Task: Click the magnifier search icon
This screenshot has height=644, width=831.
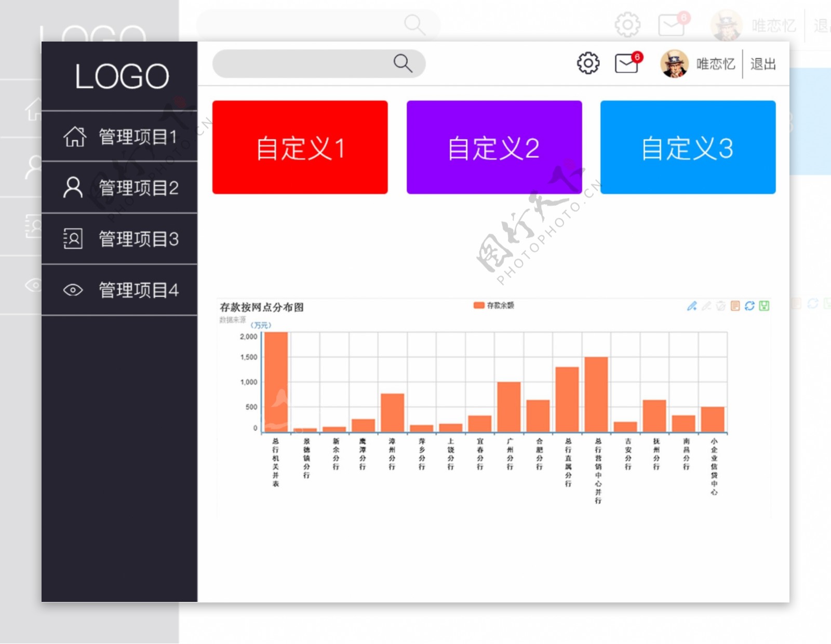Action: point(403,63)
